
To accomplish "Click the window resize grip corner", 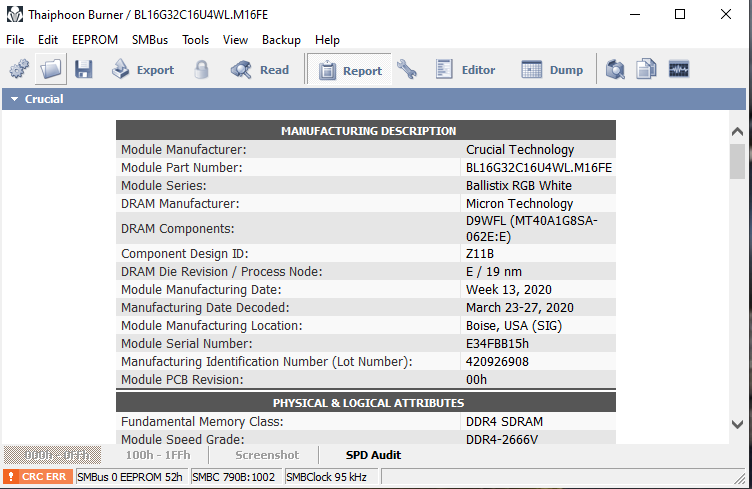I will point(740,477).
